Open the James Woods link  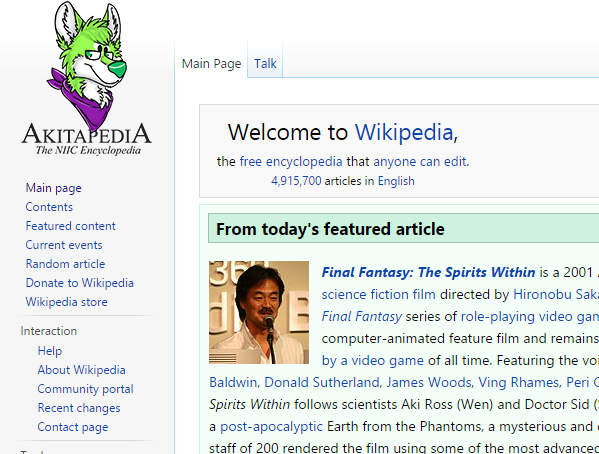point(430,383)
